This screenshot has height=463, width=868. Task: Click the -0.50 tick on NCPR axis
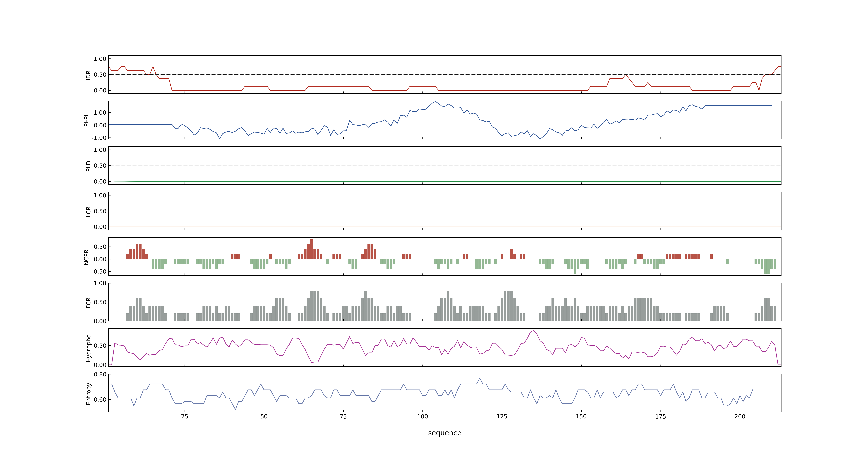(99, 271)
